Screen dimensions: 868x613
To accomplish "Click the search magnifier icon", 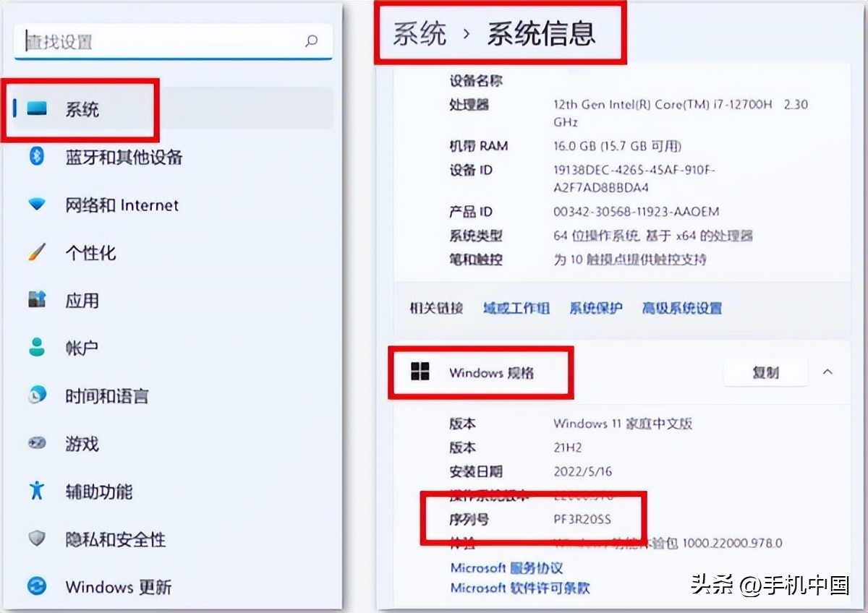I will click(312, 41).
